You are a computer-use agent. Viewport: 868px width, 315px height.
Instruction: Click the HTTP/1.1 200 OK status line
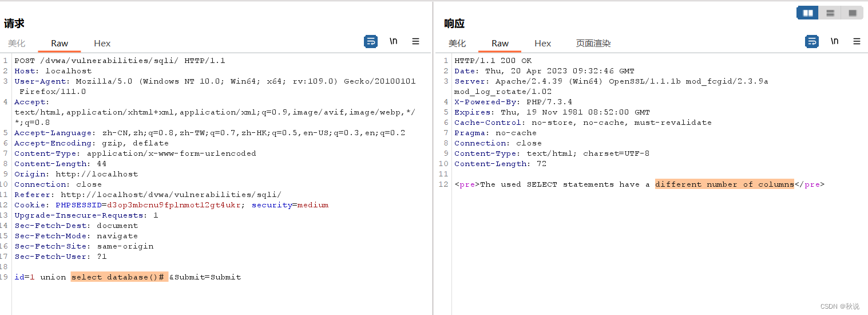(x=493, y=61)
